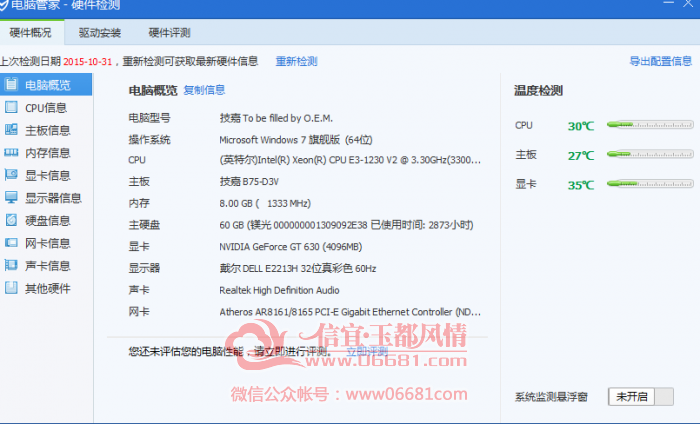
Task: Open 硬盘信息 text in the sidebar
Action: coord(48,220)
